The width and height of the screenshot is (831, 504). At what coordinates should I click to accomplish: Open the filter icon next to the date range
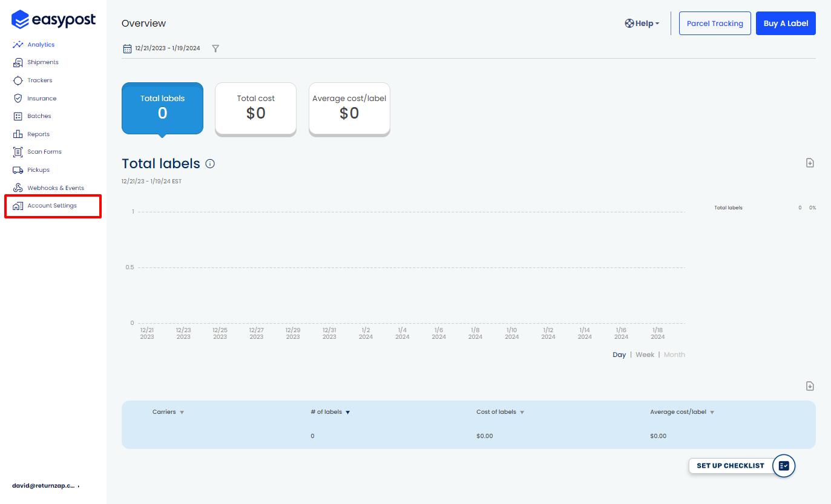pyautogui.click(x=215, y=48)
